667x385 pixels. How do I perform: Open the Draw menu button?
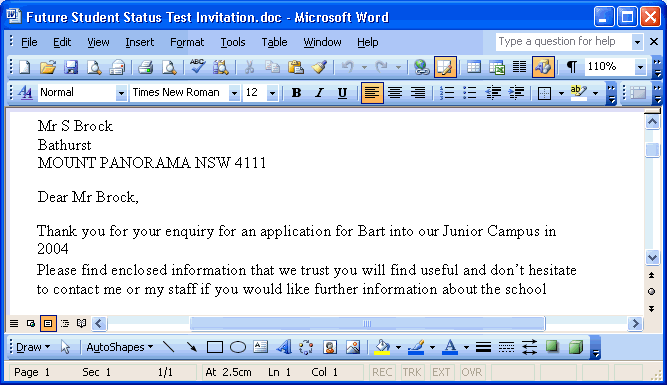click(33, 347)
